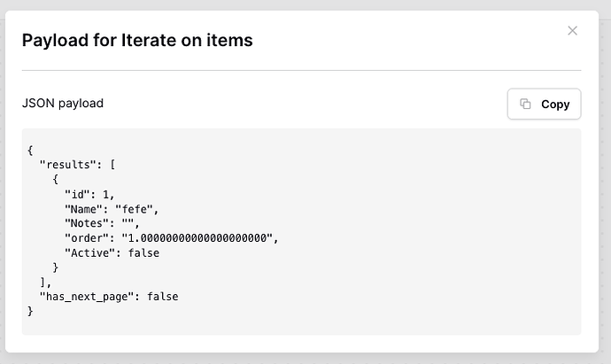This screenshot has height=364, width=611.
Task: Click the "Active": false line
Action: (x=112, y=253)
